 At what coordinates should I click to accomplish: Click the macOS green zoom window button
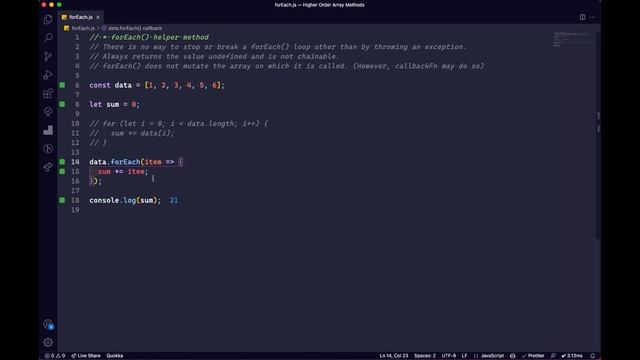click(x=59, y=5)
